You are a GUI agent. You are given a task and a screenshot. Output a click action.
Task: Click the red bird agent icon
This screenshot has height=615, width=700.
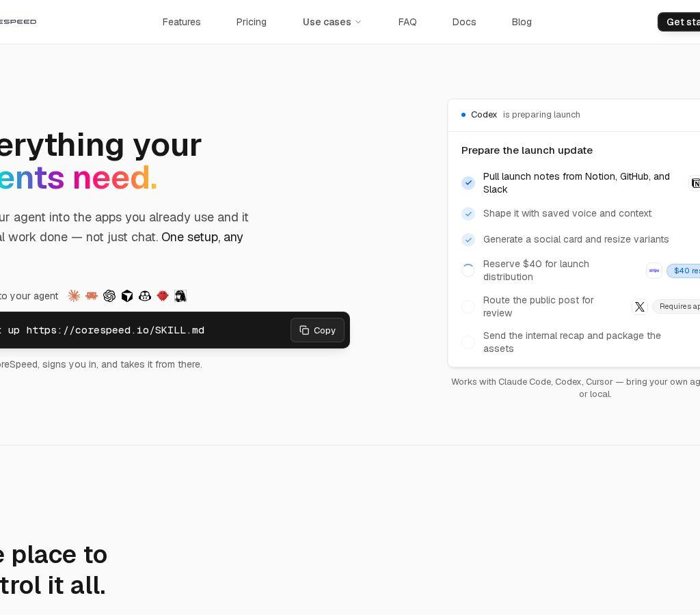(163, 296)
